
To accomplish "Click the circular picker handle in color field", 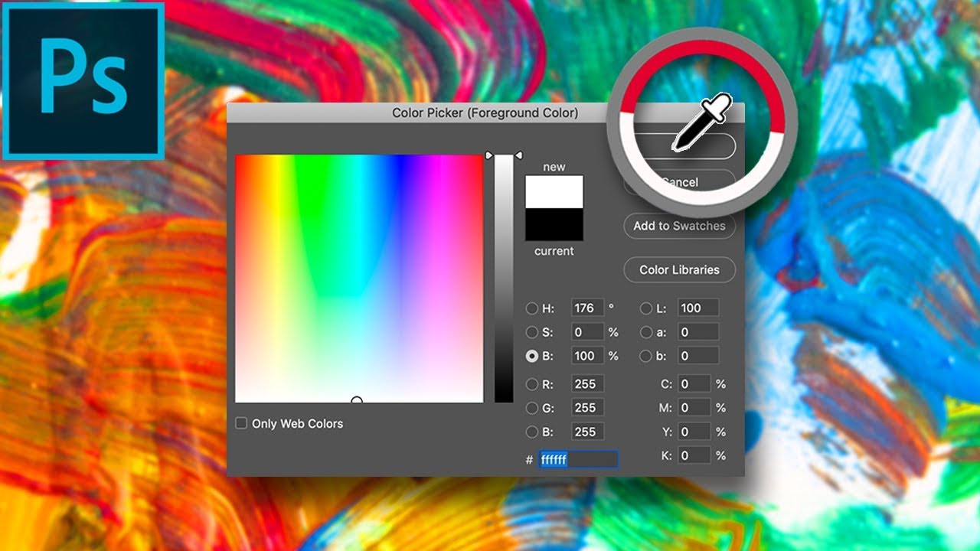I will pos(356,400).
